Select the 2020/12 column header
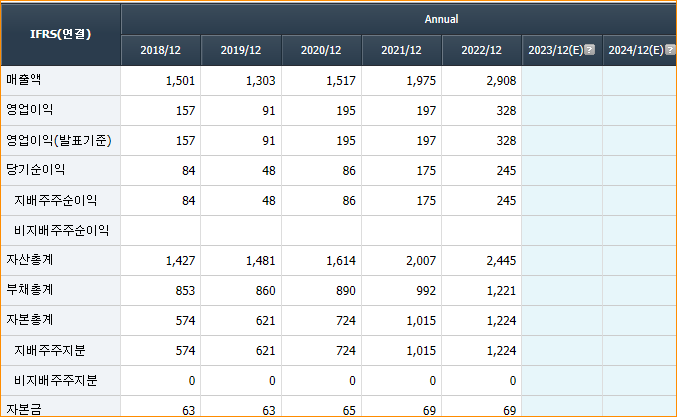This screenshot has height=417, width=677. pos(321,50)
